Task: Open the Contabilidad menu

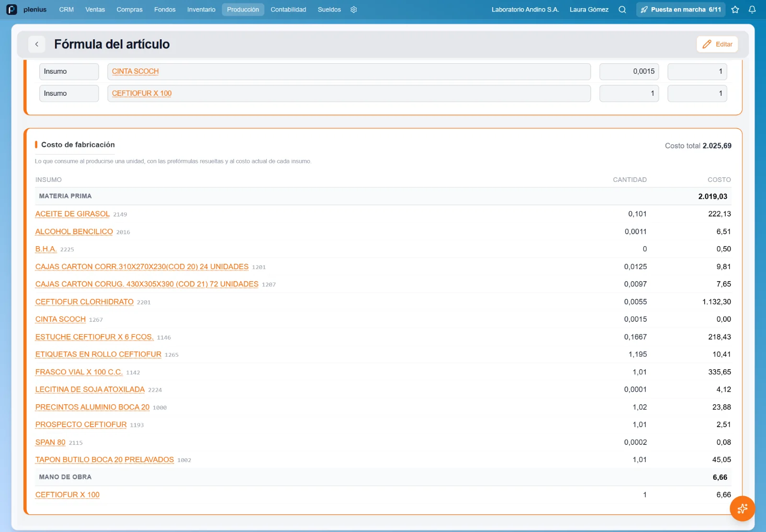Action: click(x=288, y=10)
